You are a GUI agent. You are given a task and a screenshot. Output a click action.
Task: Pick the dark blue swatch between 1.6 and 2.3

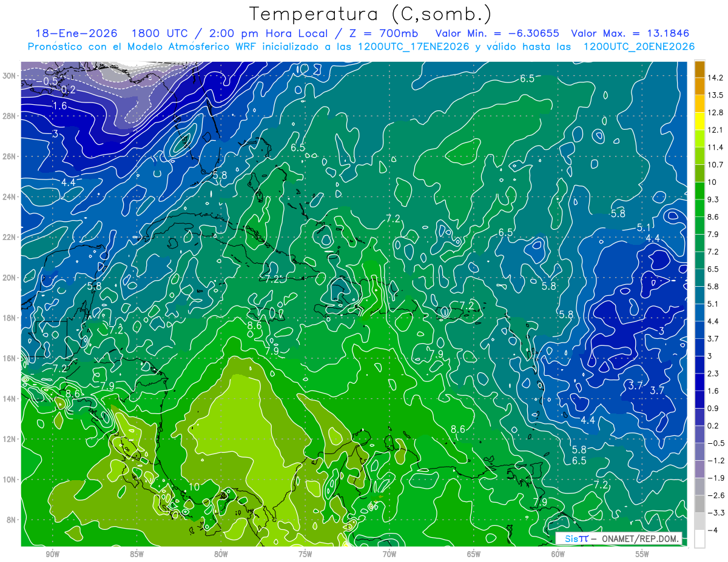pyautogui.click(x=699, y=382)
